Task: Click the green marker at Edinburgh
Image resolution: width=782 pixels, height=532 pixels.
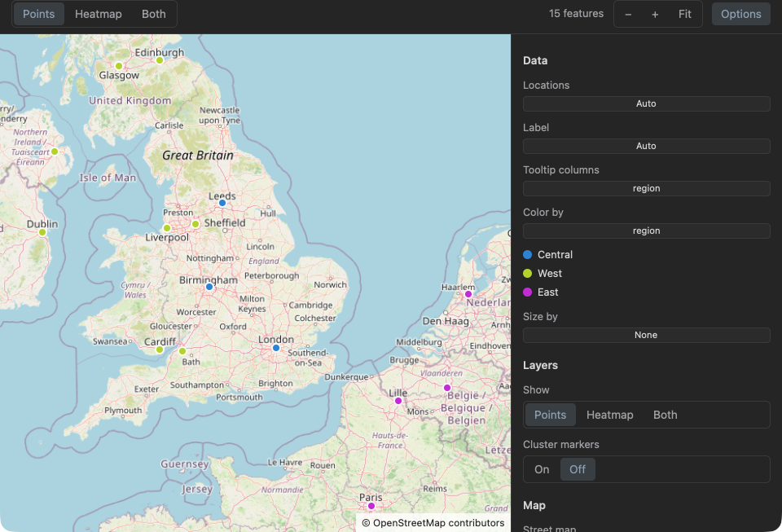Action: (x=160, y=60)
